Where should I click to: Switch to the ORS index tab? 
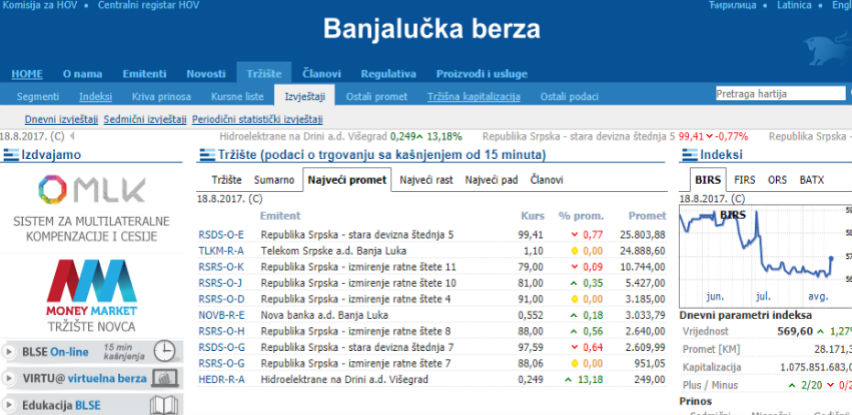pyautogui.click(x=777, y=180)
